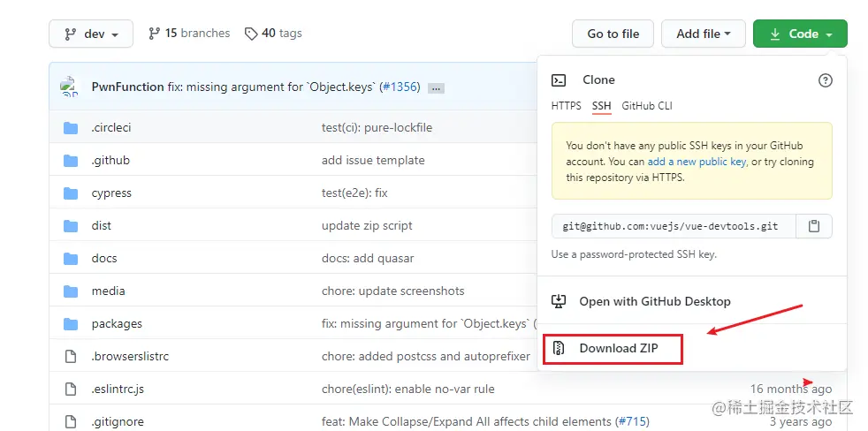Viewport: 868px width, 431px height.
Task: Expand commit details ellipsis button
Action: tap(437, 88)
